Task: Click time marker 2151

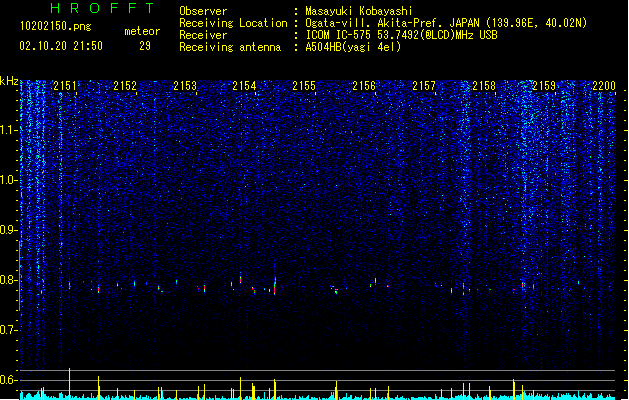Action: 65,85
